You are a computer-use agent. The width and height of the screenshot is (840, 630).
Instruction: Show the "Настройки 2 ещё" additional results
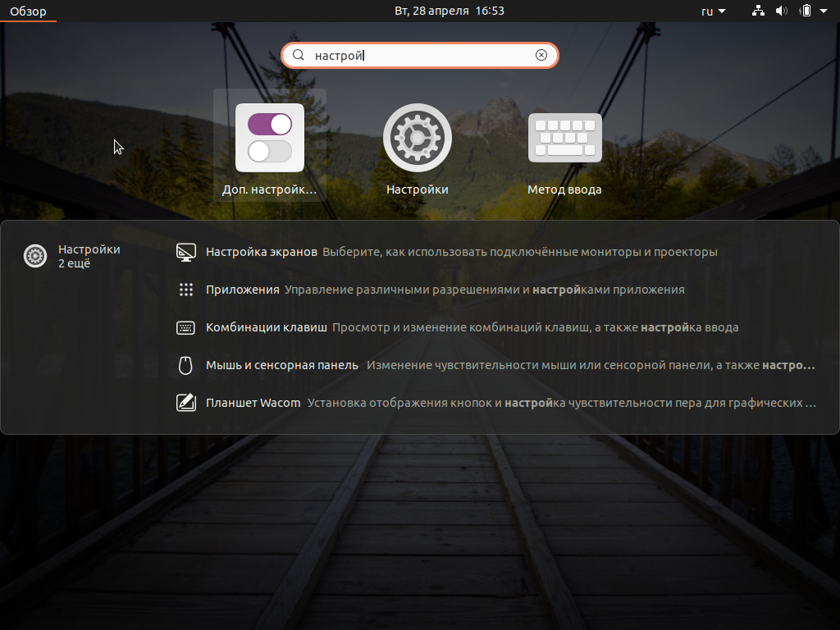[x=72, y=256]
